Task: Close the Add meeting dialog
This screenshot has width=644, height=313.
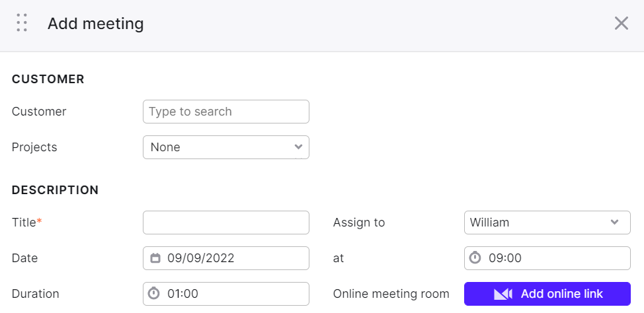Action: coord(622,23)
